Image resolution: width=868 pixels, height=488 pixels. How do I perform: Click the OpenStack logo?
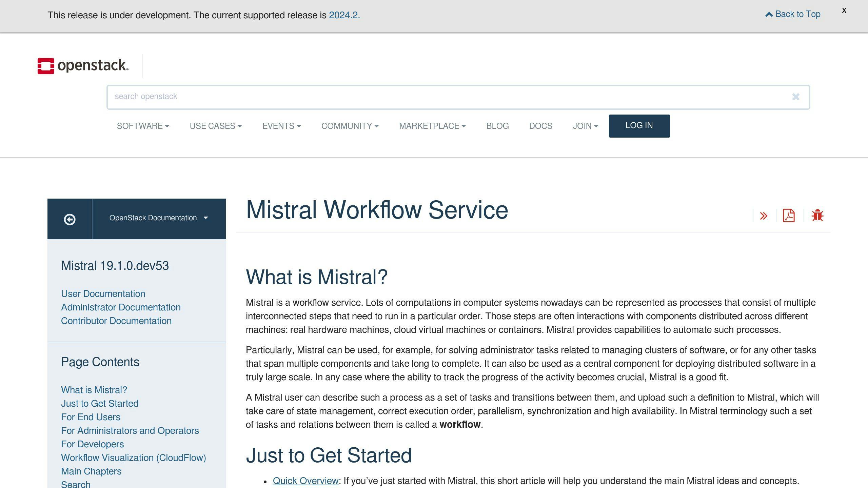pyautogui.click(x=82, y=65)
